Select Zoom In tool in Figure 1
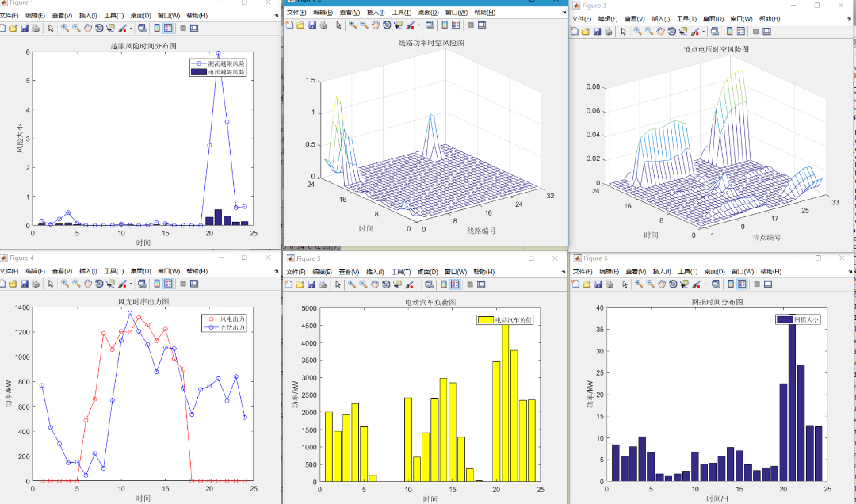Viewport: 856px width, 504px height. tap(65, 28)
